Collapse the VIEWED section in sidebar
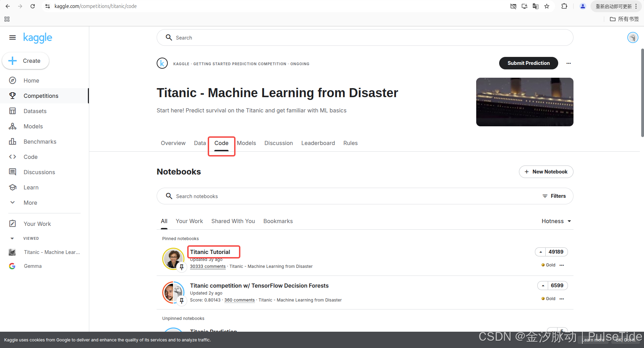Image resolution: width=644 pixels, height=348 pixels. pyautogui.click(x=12, y=238)
